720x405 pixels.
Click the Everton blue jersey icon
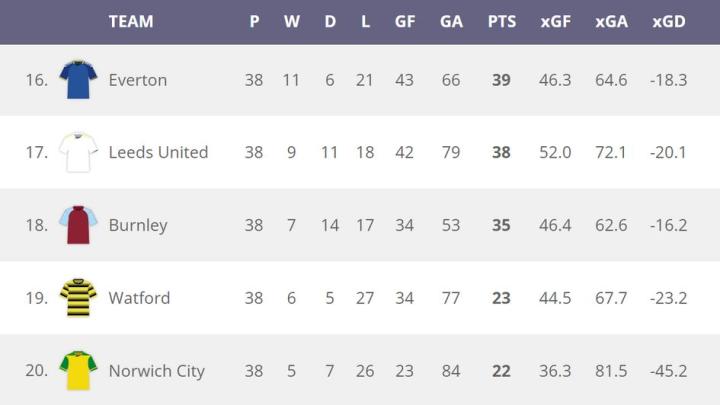[x=78, y=80]
